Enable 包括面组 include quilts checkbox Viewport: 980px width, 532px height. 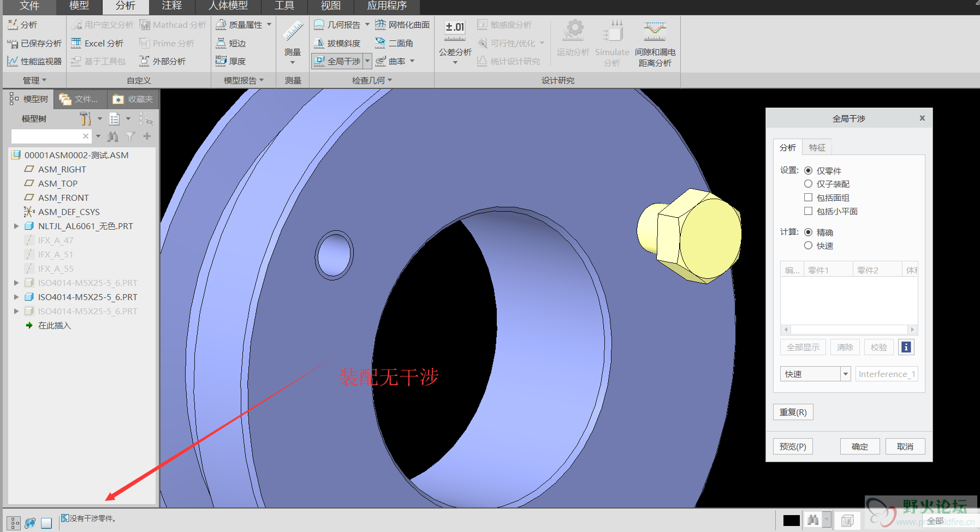(x=808, y=198)
